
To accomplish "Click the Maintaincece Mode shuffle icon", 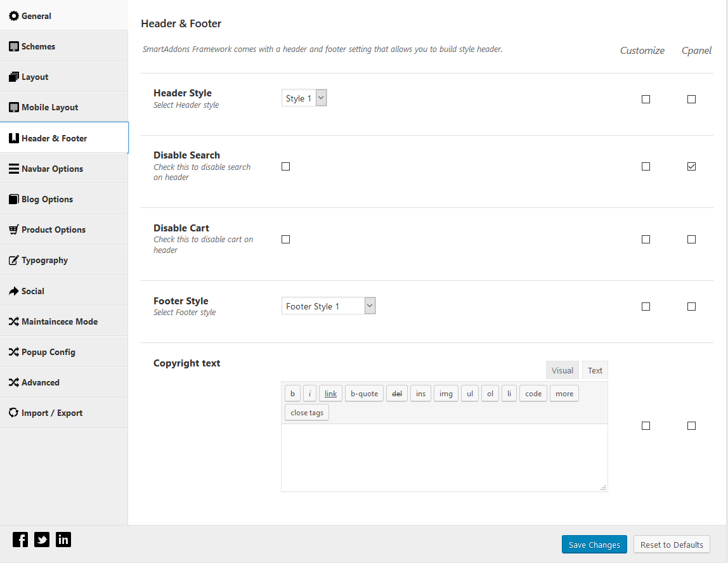I will pyautogui.click(x=14, y=321).
